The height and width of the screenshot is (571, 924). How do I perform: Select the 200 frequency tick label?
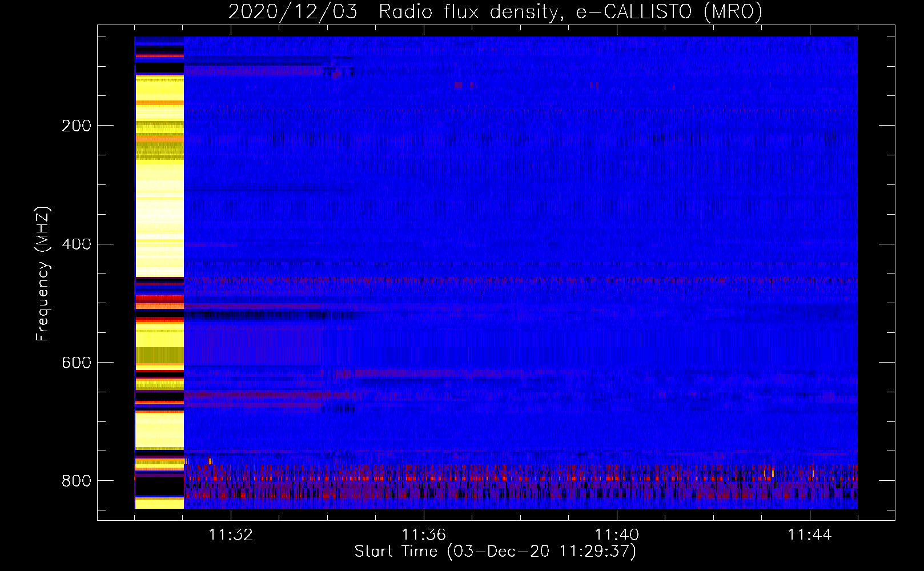[x=76, y=126]
